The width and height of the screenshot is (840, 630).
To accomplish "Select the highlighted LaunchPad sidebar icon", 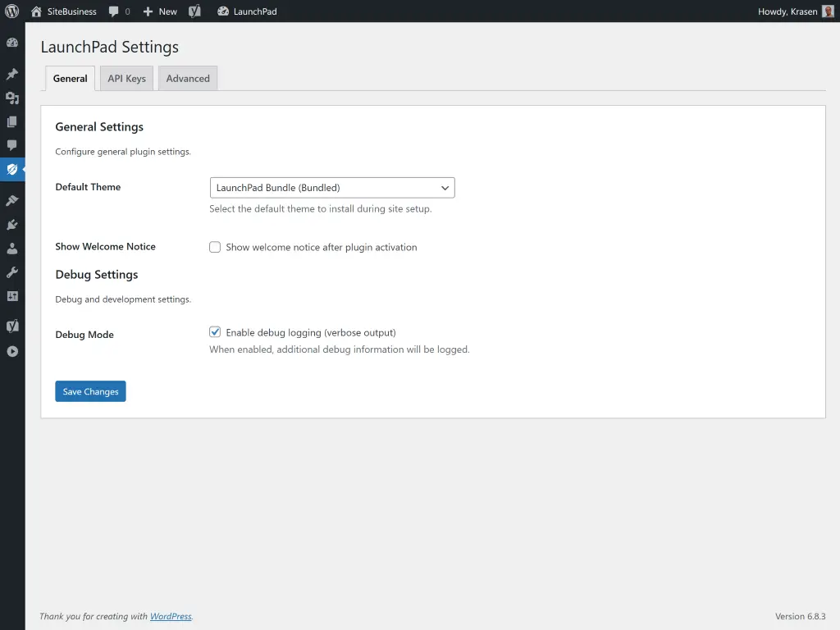I will tap(12, 169).
